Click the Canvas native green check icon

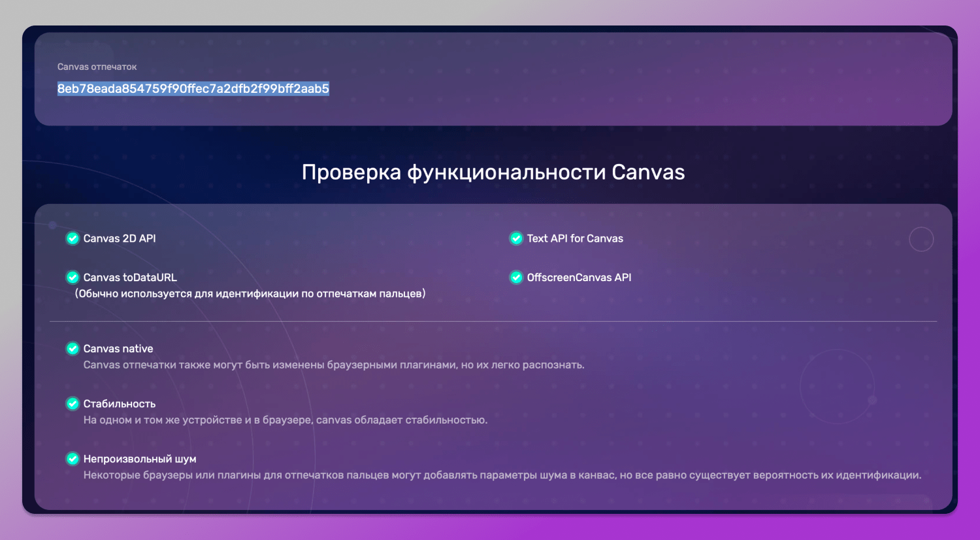pos(73,349)
